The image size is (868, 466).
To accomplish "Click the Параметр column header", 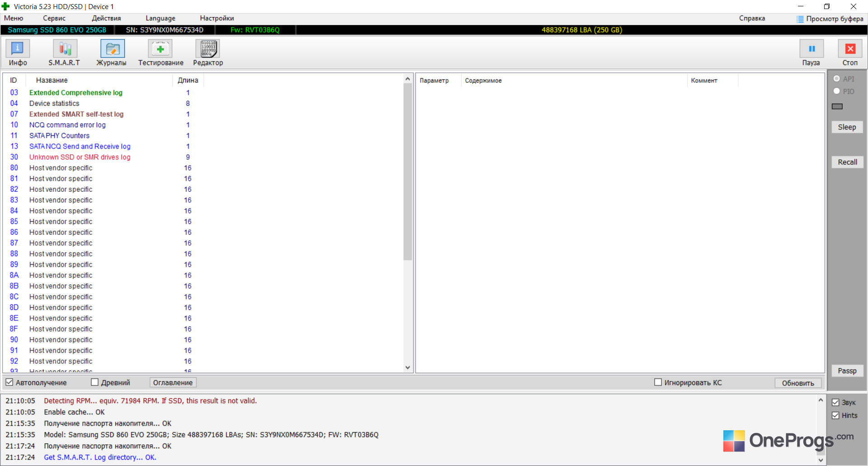I will (439, 81).
